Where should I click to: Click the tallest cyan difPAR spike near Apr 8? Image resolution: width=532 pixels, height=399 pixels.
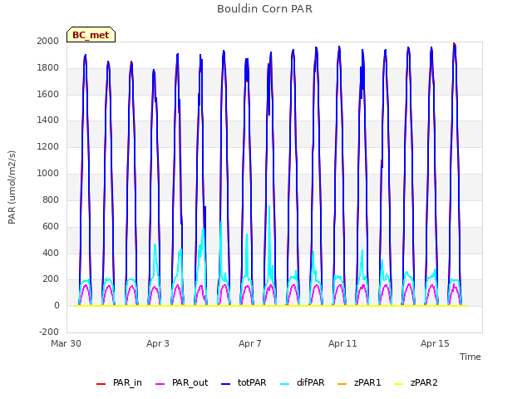[269, 208]
